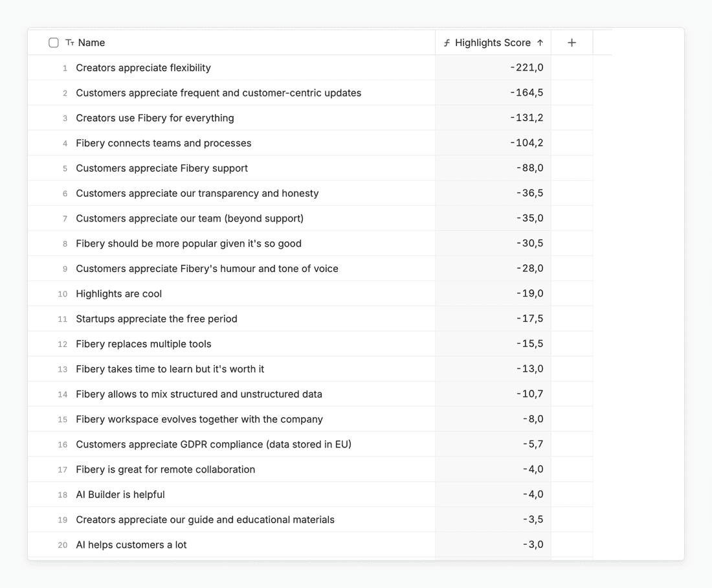Image resolution: width=712 pixels, height=588 pixels.
Task: Open the Name column header menu
Action: 91,43
